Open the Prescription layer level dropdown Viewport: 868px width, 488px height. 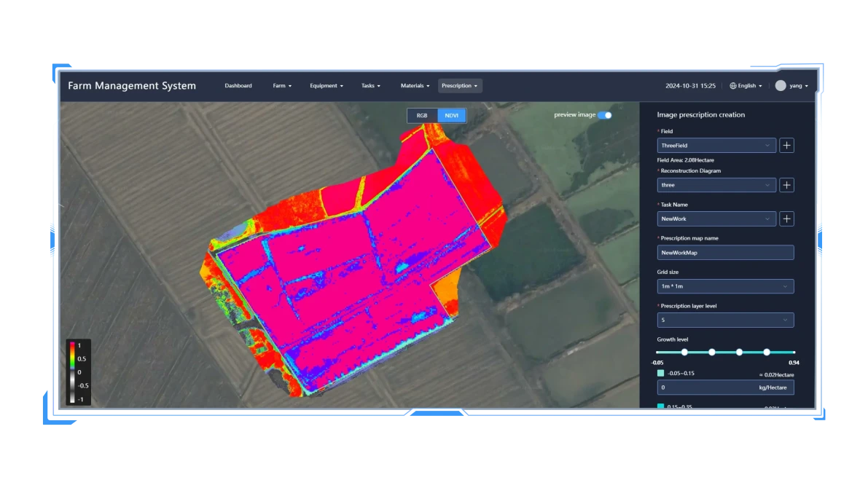pyautogui.click(x=725, y=320)
